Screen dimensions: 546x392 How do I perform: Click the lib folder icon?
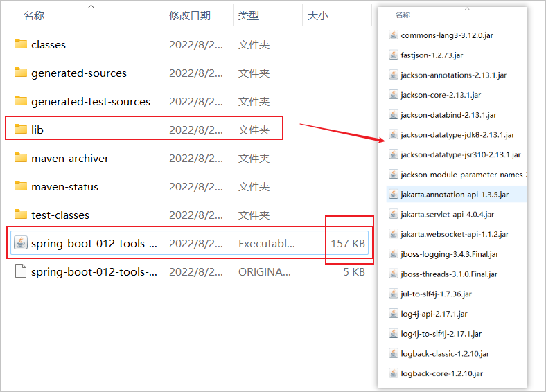coord(21,130)
